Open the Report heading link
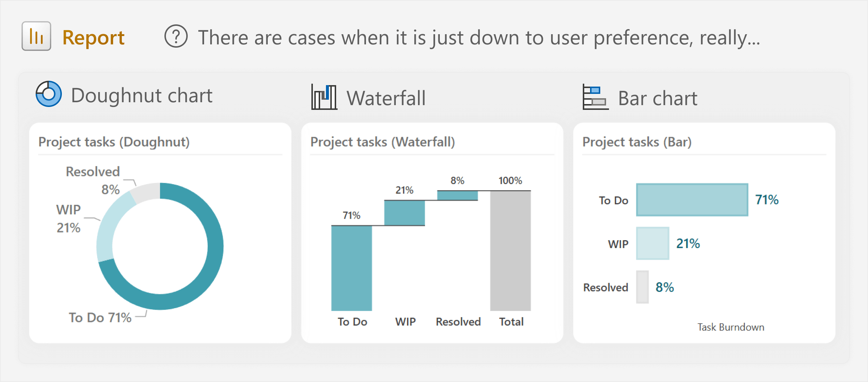The image size is (868, 382). (x=93, y=37)
